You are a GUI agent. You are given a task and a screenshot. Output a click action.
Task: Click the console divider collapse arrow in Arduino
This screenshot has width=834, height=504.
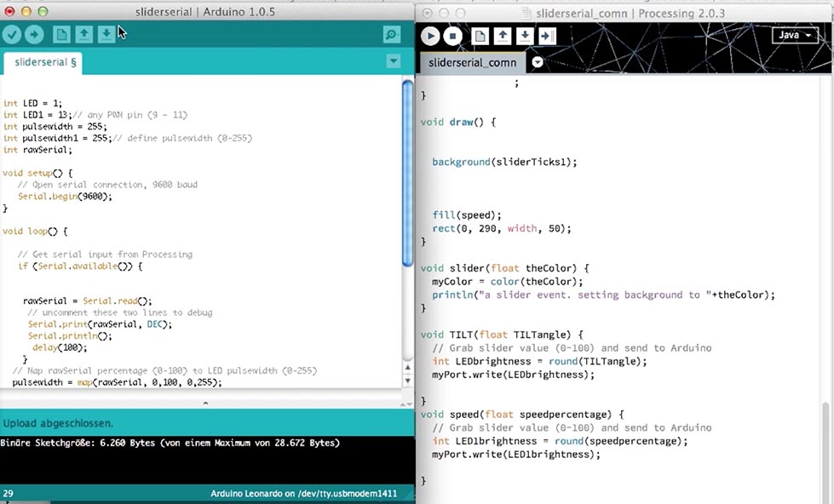pos(205,403)
